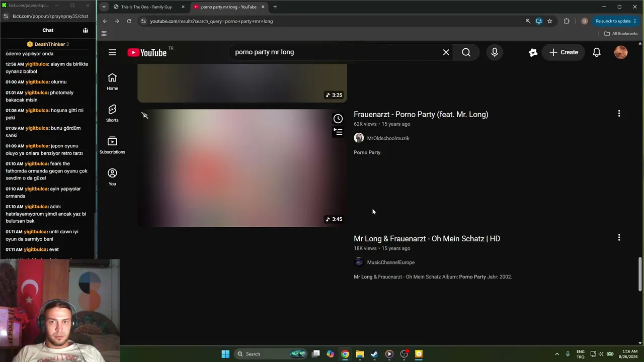Play the 3:45 video thumbnail
The width and height of the screenshot is (644, 362).
click(242, 168)
